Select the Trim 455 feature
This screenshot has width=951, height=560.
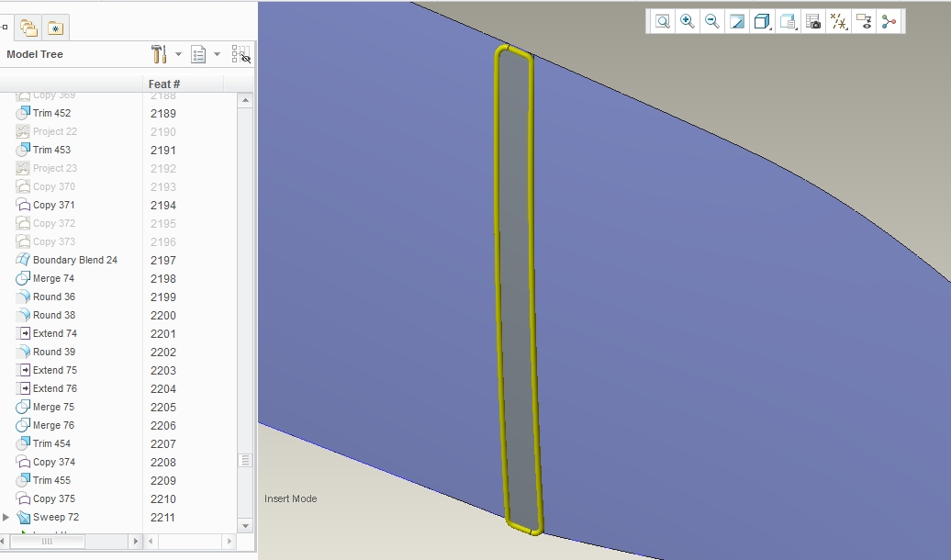click(x=51, y=480)
